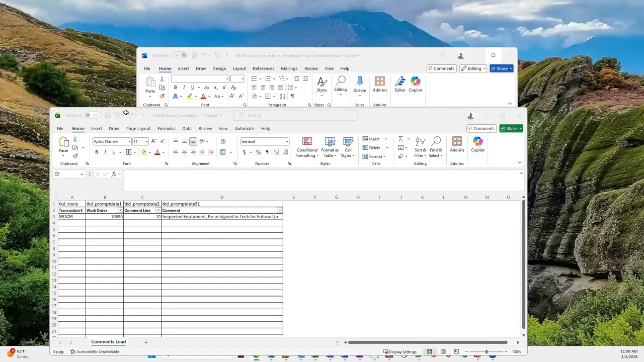Viewport: 644px width, 362px height.
Task: Click Excel zoom slider handle
Action: coord(486,351)
